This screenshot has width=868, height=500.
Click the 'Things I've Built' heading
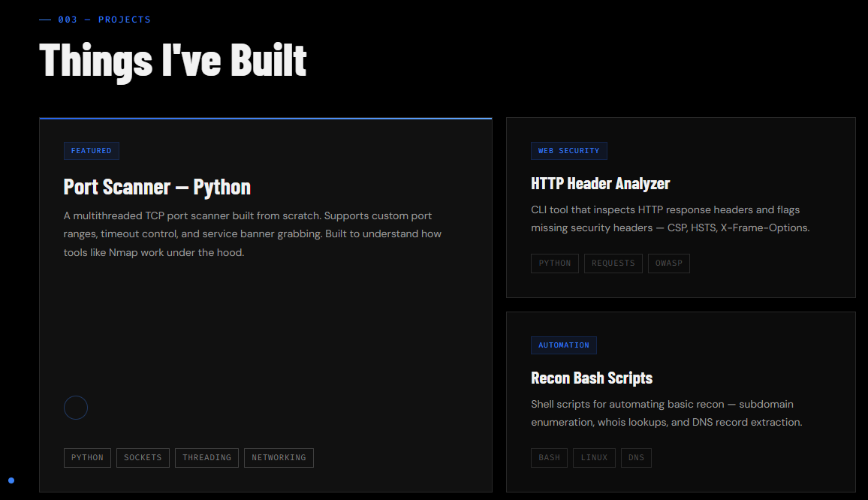pyautogui.click(x=173, y=60)
